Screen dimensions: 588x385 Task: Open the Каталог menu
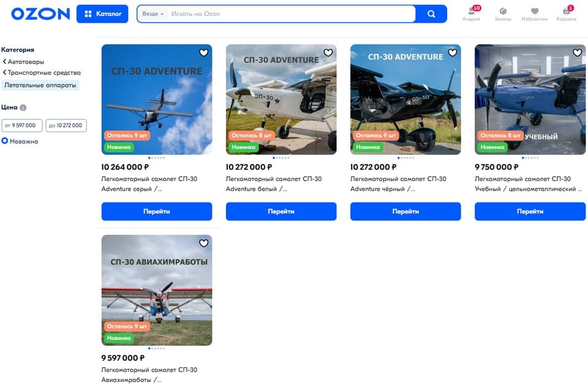click(102, 14)
